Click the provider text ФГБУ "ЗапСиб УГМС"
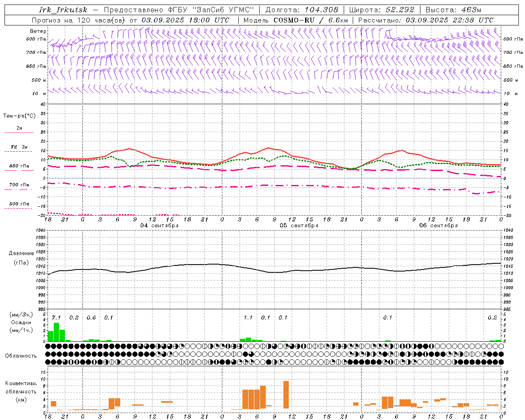The image size is (525, 420). [211, 10]
